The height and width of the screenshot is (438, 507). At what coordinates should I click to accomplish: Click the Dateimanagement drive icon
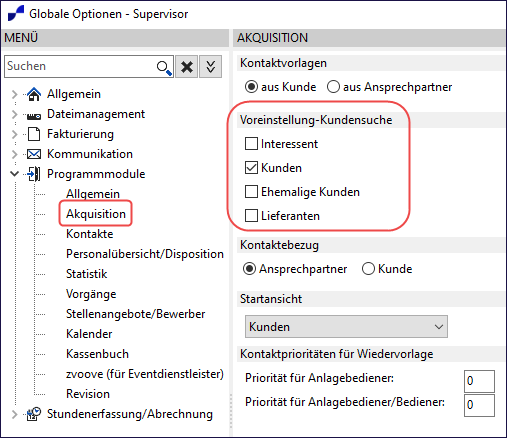[x=34, y=116]
